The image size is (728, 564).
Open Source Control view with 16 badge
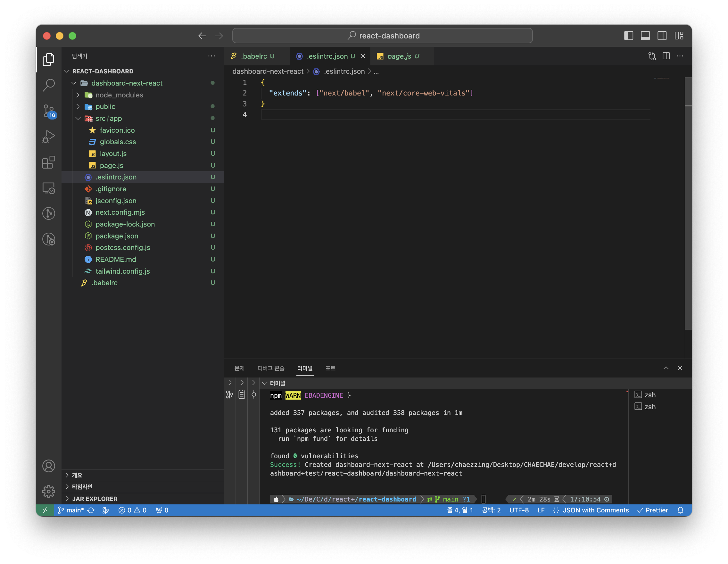coord(49,111)
